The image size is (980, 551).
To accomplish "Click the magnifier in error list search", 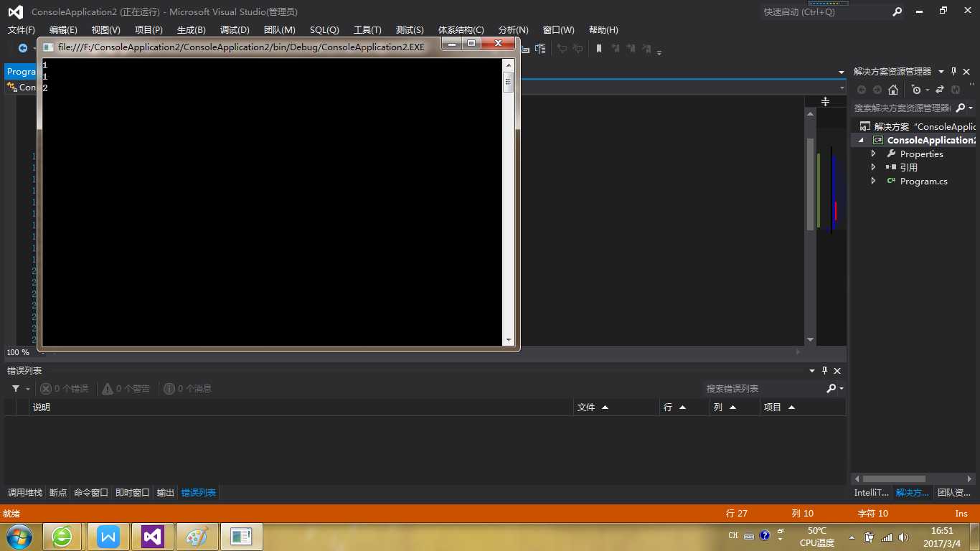I will (x=831, y=388).
